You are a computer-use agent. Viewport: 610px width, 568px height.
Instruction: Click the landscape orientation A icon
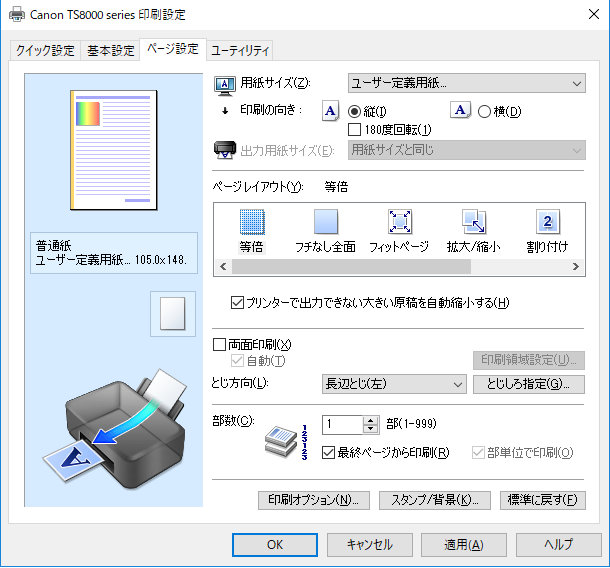pos(460,110)
